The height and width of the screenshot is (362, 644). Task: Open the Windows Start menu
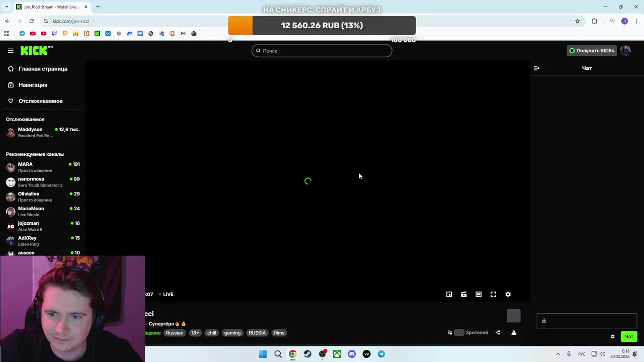click(x=263, y=354)
